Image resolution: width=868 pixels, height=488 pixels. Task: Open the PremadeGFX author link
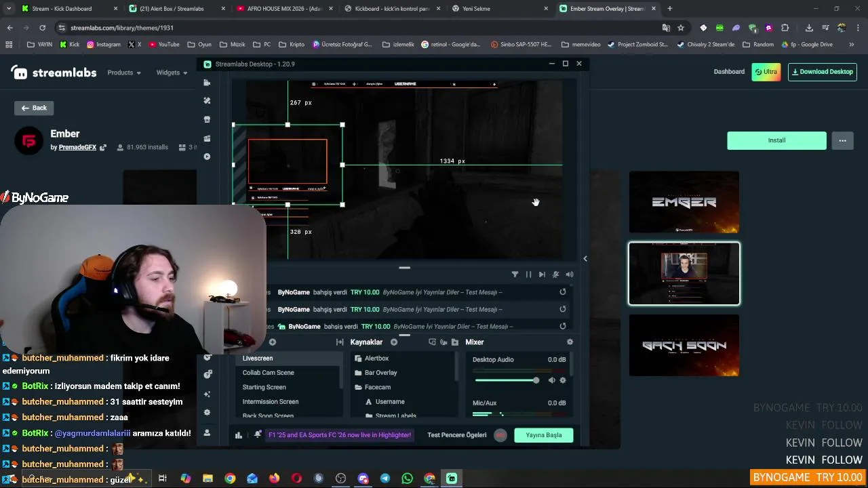pos(77,147)
